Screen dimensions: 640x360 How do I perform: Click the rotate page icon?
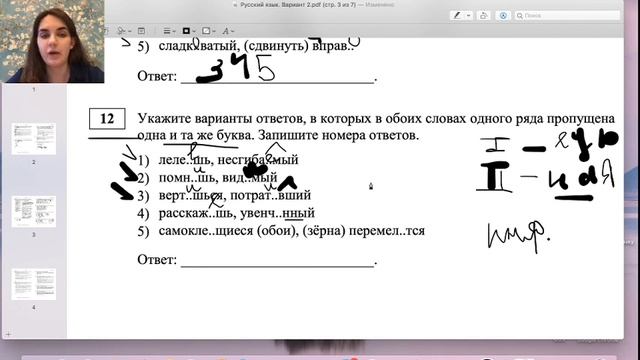point(484,16)
